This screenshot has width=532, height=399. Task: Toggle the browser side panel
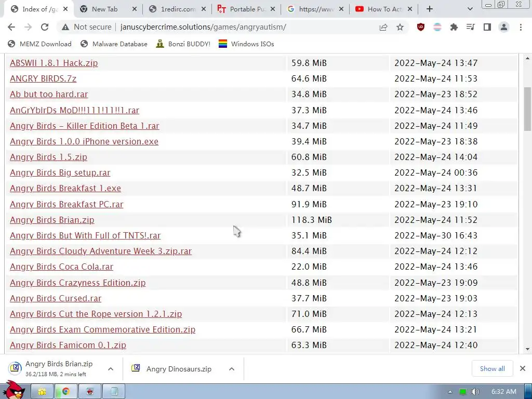487,27
